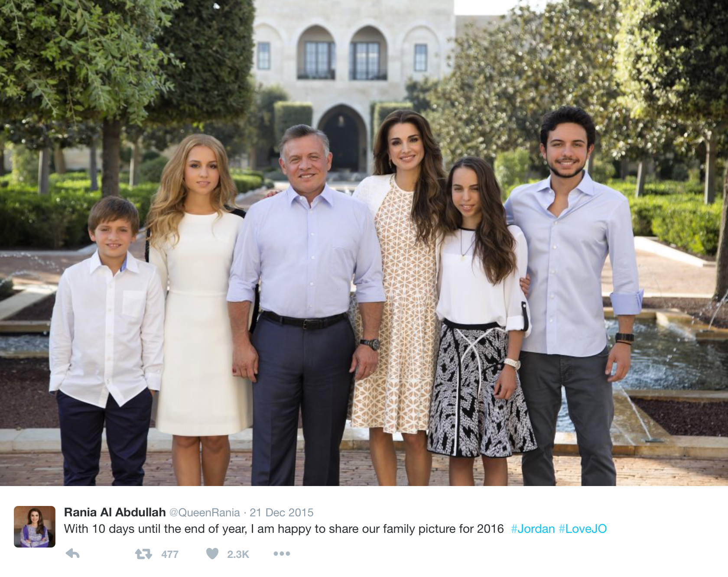The height and width of the screenshot is (577, 728).
Task: View the 477 retweets count
Action: click(170, 554)
